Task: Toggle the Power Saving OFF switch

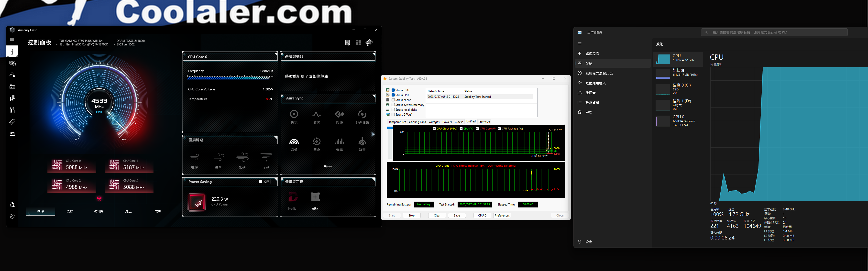Action: click(x=264, y=182)
